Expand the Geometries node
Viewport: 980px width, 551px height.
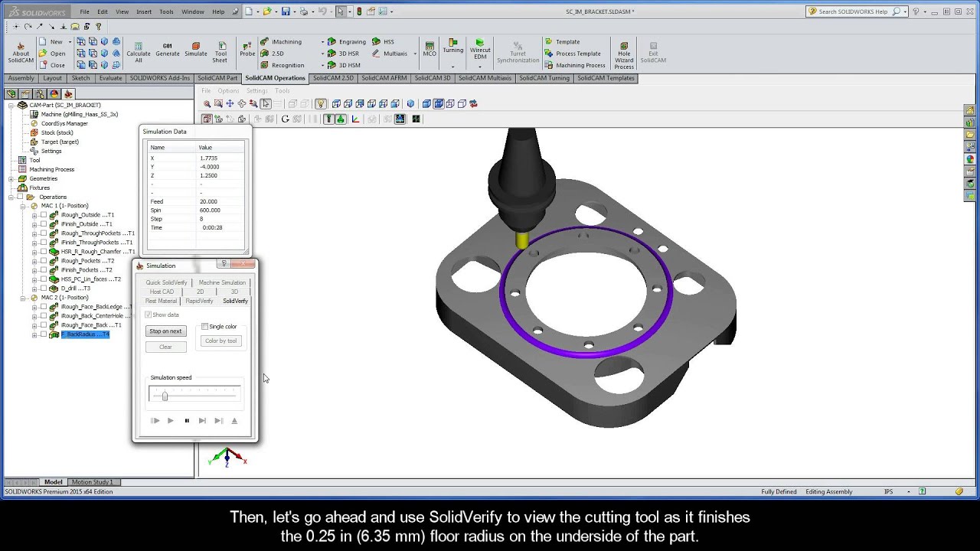11,178
